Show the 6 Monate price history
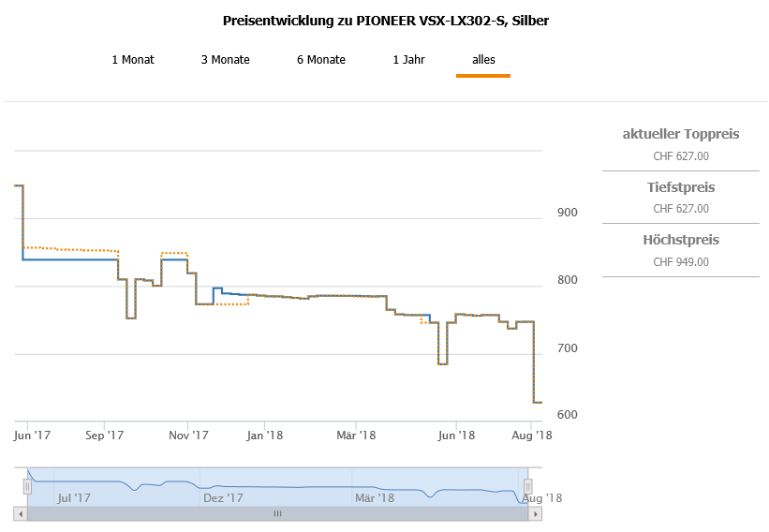 point(321,60)
